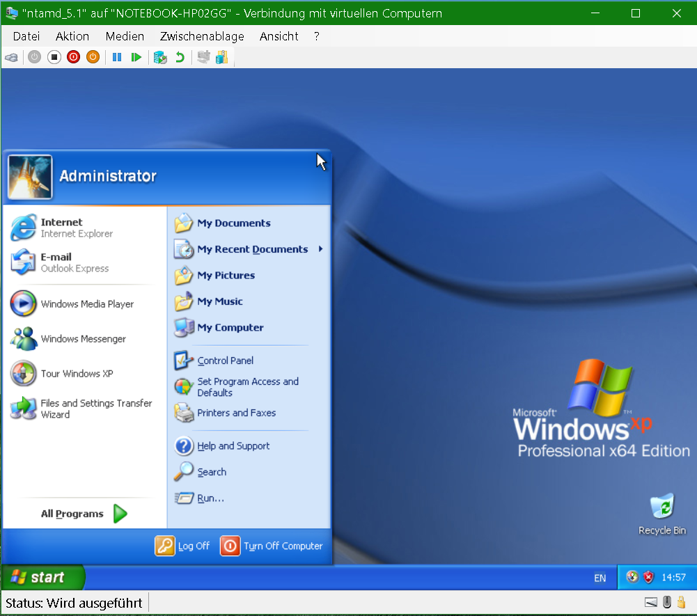This screenshot has height=616, width=697.
Task: Click the Share/Resources toolbar icon
Action: pos(221,57)
